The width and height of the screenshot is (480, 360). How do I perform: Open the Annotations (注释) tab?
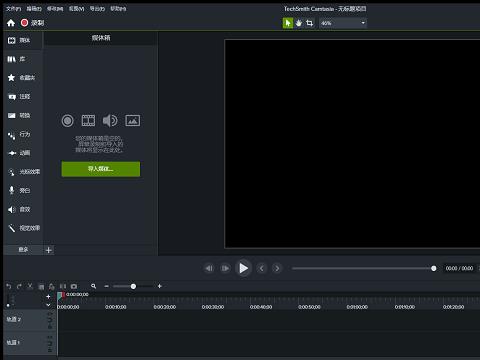(23, 97)
